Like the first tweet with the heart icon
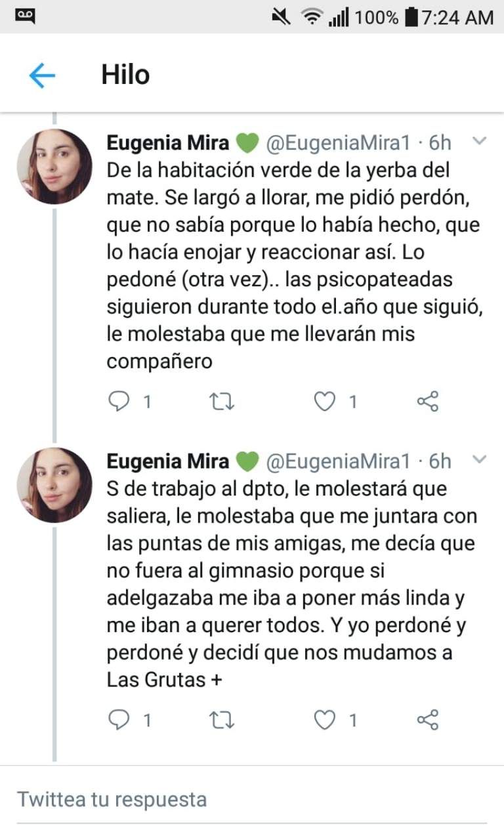 [324, 402]
